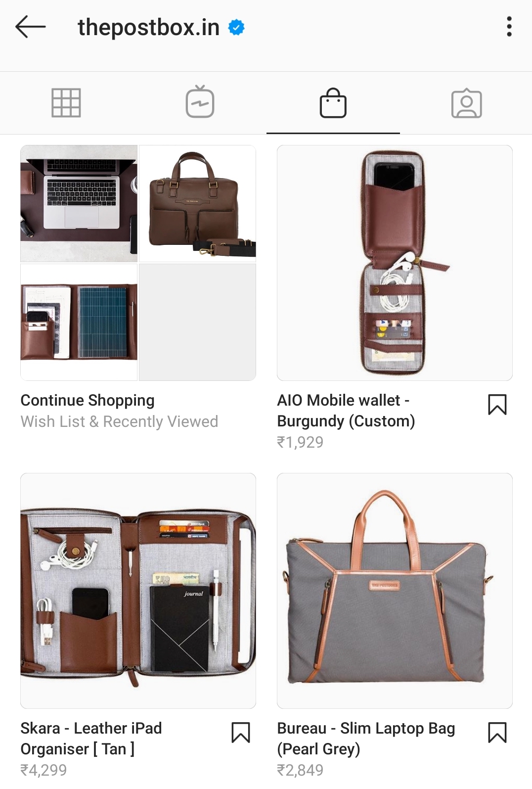Viewport: 532px width, 789px height.
Task: Save AIO Mobile wallet to wishlist
Action: (497, 404)
